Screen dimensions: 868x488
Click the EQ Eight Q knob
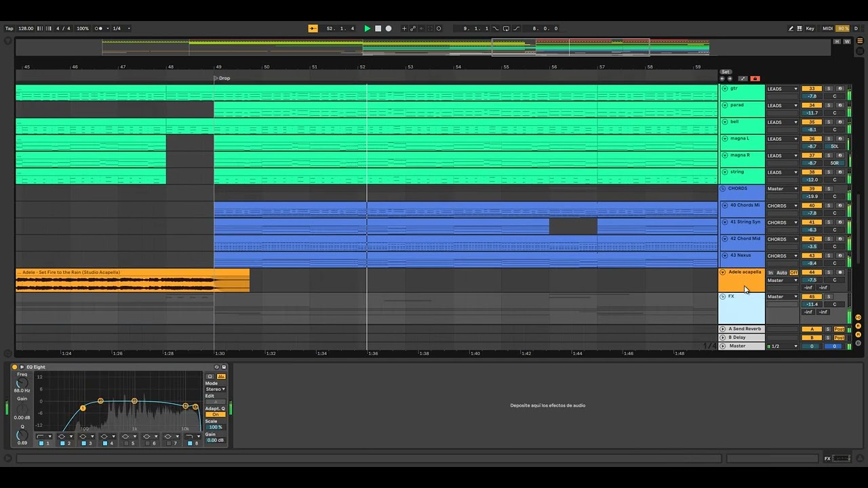(22, 434)
